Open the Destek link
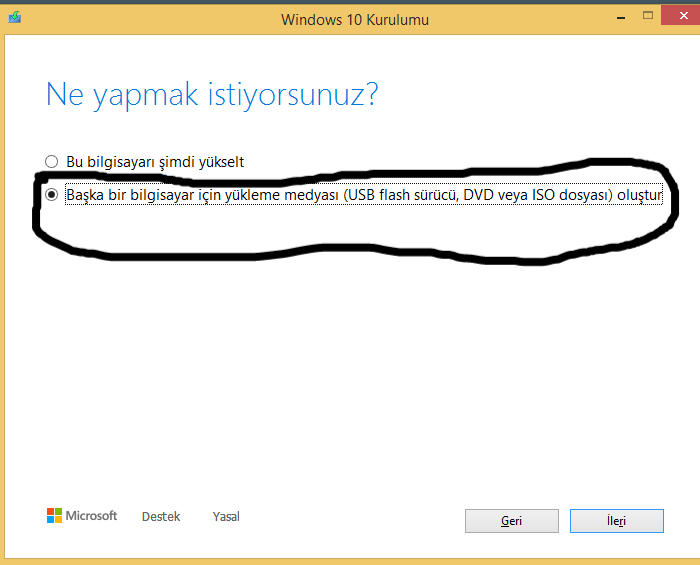Viewport: 700px width, 565px height. [x=161, y=516]
